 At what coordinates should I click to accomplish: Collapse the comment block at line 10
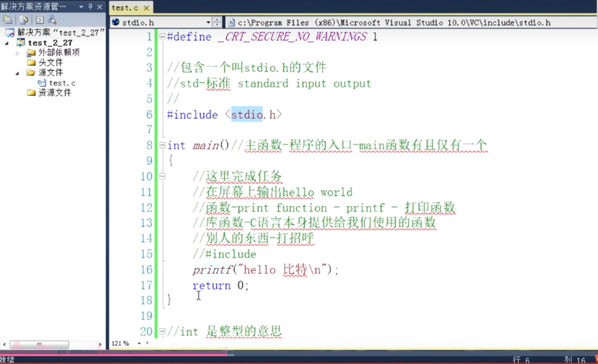(162, 176)
